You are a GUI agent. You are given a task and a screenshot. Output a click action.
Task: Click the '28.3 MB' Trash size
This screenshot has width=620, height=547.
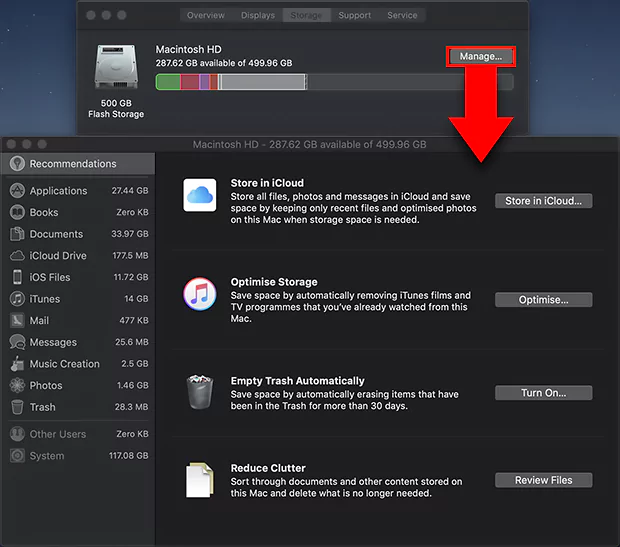pyautogui.click(x=132, y=407)
